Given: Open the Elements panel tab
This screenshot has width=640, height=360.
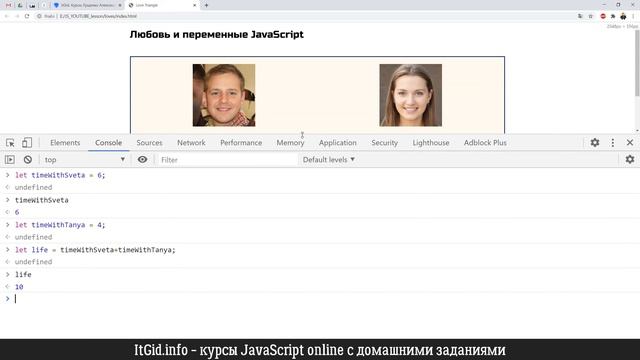Looking at the screenshot, I should [65, 142].
